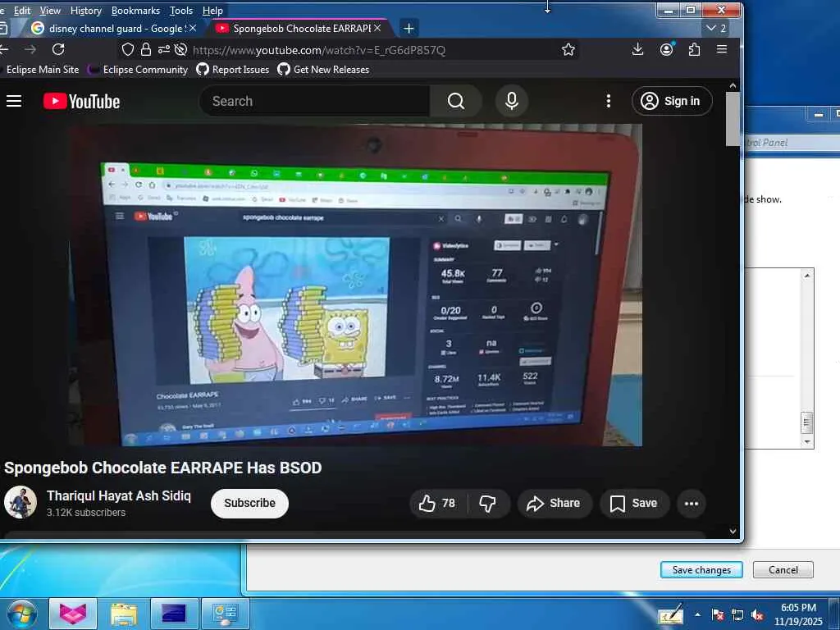Click Cancel in Control Panel window
The image size is (840, 630).
point(783,569)
